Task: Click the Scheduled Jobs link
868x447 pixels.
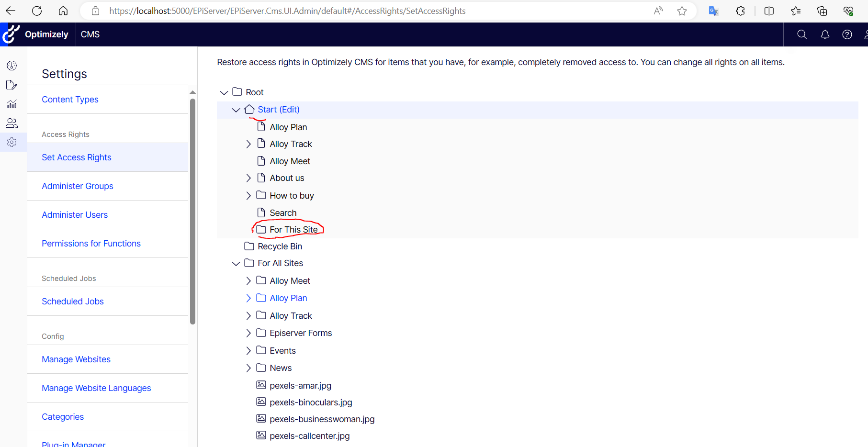Action: tap(73, 302)
